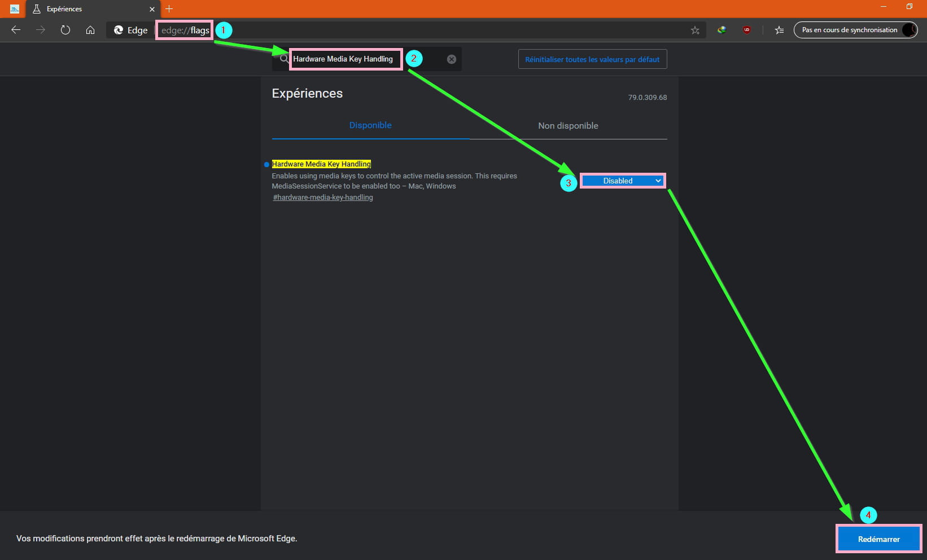Clear the flags search field
Image resolution: width=927 pixels, height=560 pixels.
(452, 59)
